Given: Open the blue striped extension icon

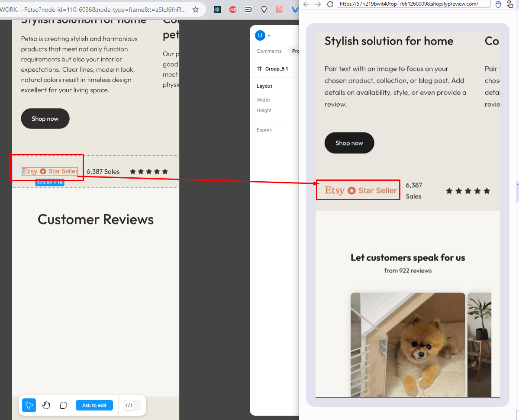Looking at the screenshot, I should point(248,10).
